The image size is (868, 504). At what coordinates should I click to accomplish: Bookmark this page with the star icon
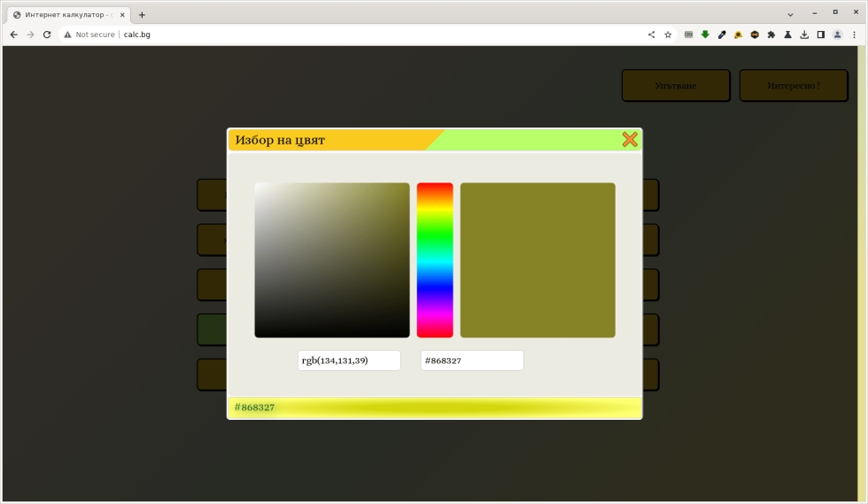coord(668,35)
